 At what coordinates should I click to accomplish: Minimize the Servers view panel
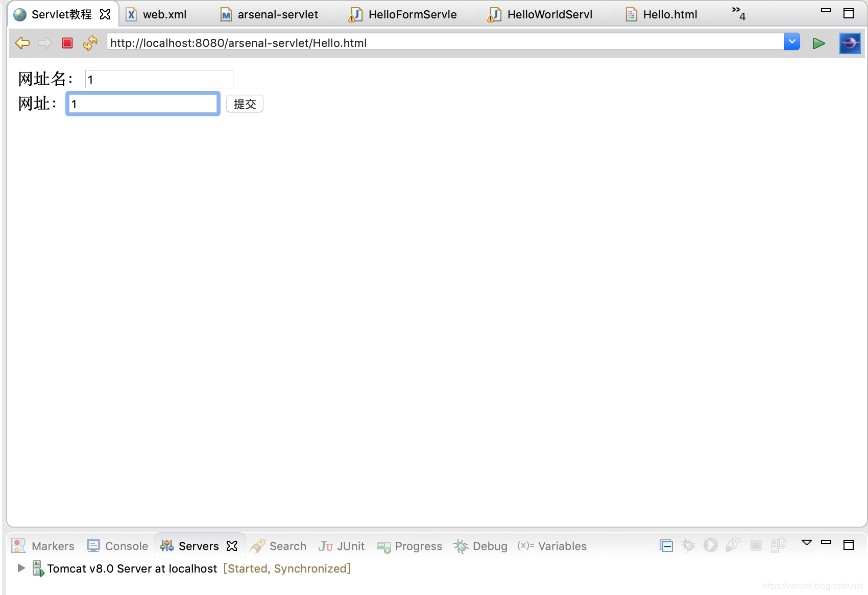click(x=826, y=542)
